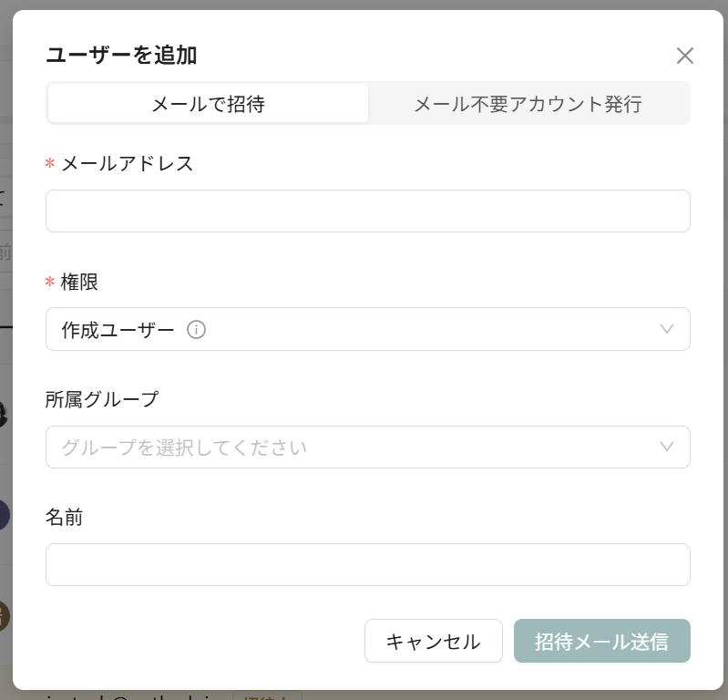This screenshot has width=728, height=700.
Task: Expand 権限 dropdown via its chevron arrow
Action: 667,329
